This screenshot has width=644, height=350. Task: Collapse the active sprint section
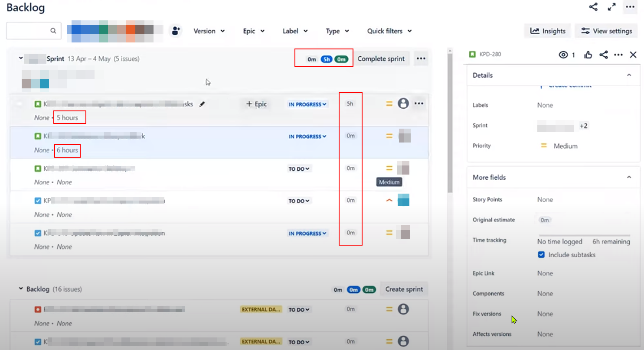(21, 58)
